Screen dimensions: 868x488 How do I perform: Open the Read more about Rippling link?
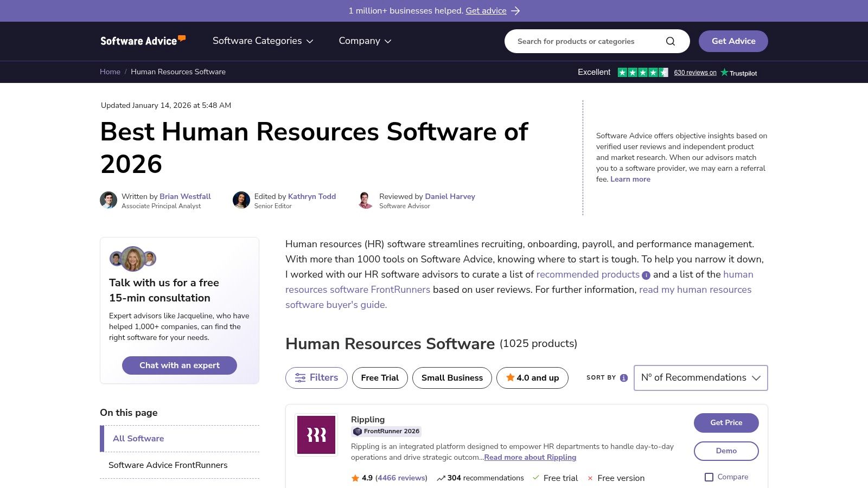point(529,458)
